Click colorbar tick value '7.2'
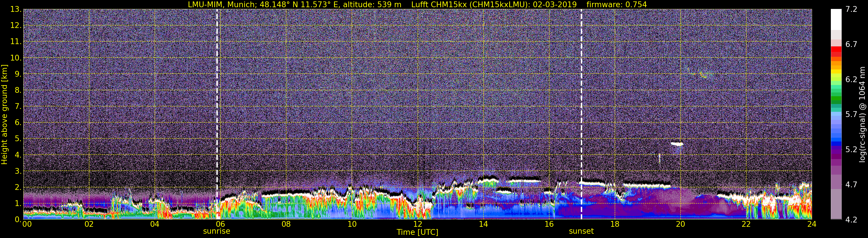Viewport: 868px width, 238px height. click(x=851, y=10)
